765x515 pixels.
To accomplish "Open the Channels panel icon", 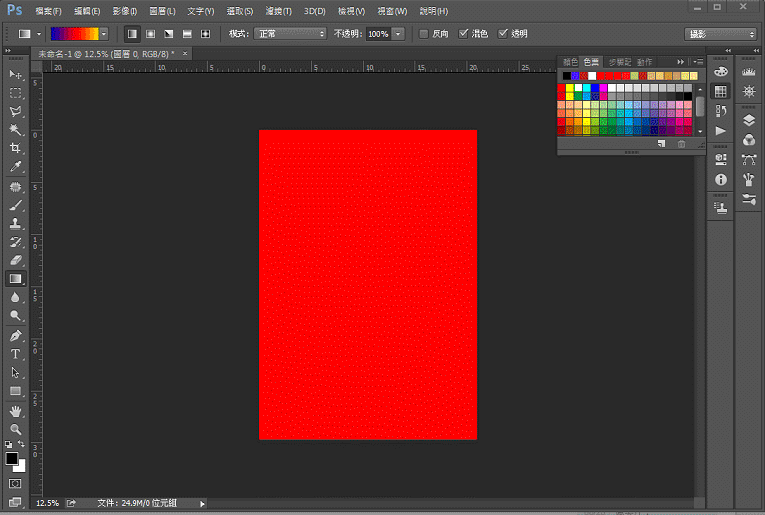I will coord(749,140).
